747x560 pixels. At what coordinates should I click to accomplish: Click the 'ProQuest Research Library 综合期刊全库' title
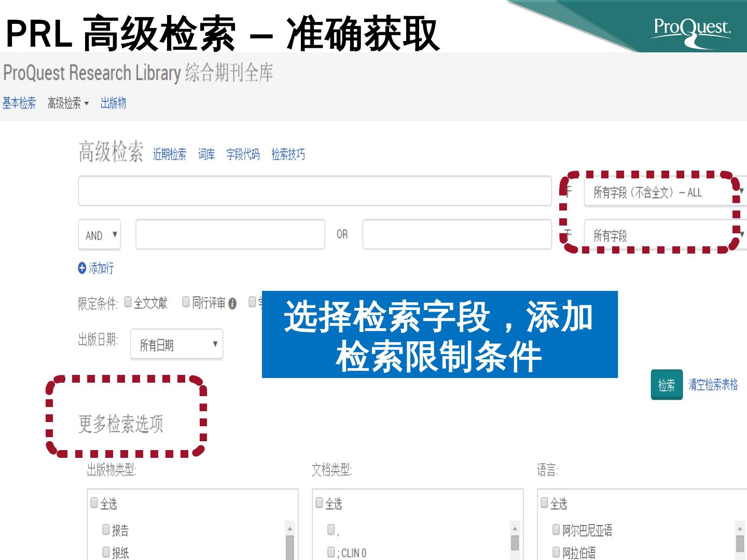pos(138,73)
